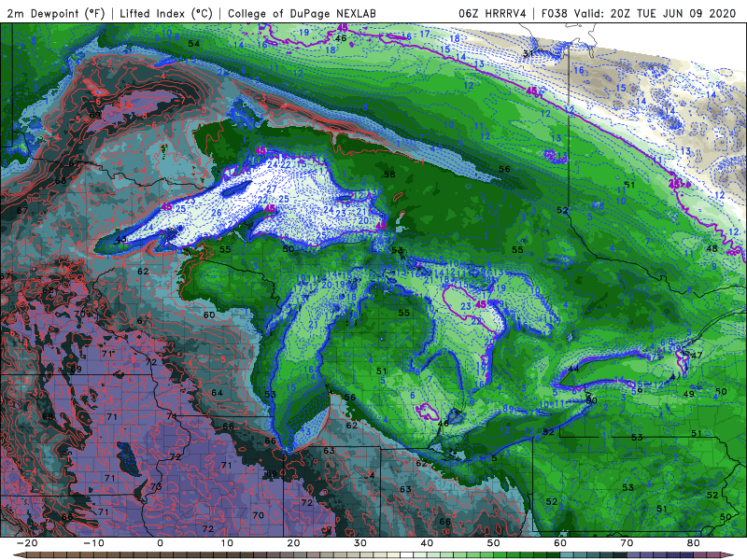Click the '0' color scale label
This screenshot has height=560, width=747.
[x=160, y=543]
